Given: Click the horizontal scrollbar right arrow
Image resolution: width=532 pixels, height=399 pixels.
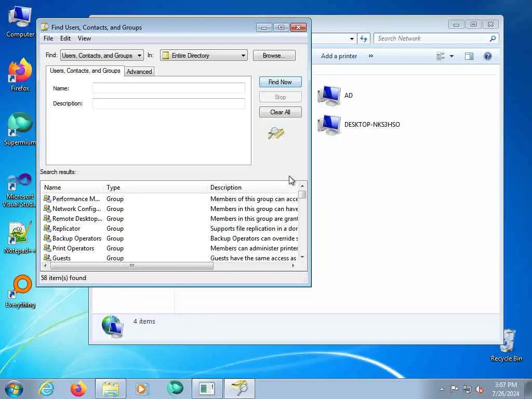Looking at the screenshot, I should pyautogui.click(x=293, y=265).
